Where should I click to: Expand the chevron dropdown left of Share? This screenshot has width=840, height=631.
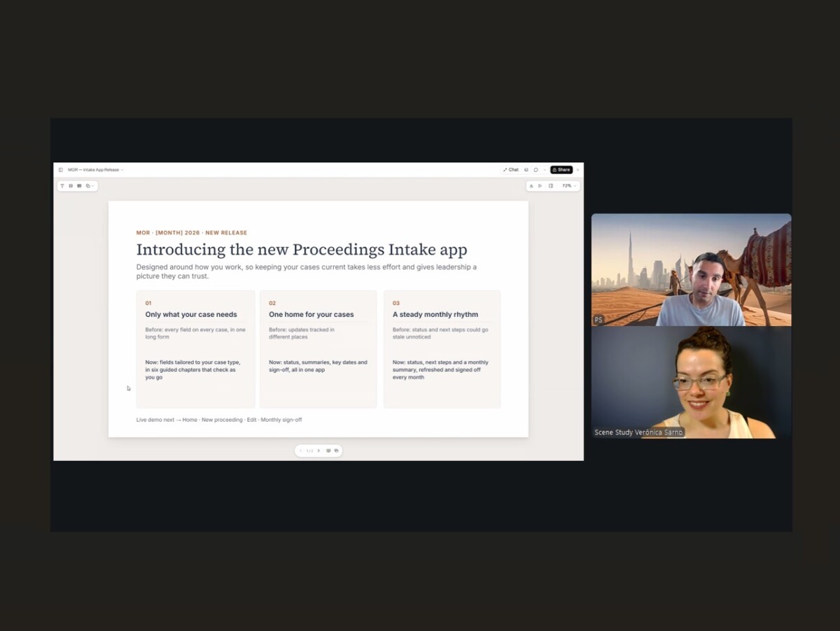(x=545, y=170)
